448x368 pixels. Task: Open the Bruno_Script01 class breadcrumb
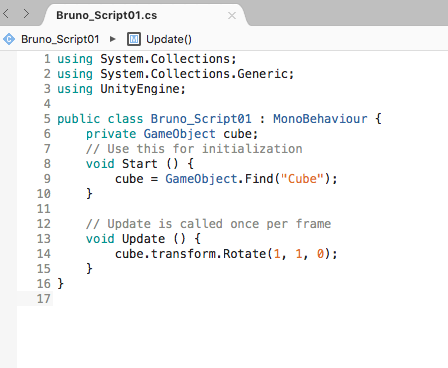tap(60, 39)
